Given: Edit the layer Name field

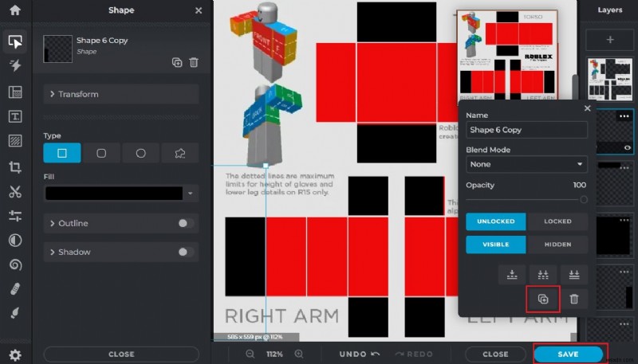Looking at the screenshot, I should [x=527, y=130].
